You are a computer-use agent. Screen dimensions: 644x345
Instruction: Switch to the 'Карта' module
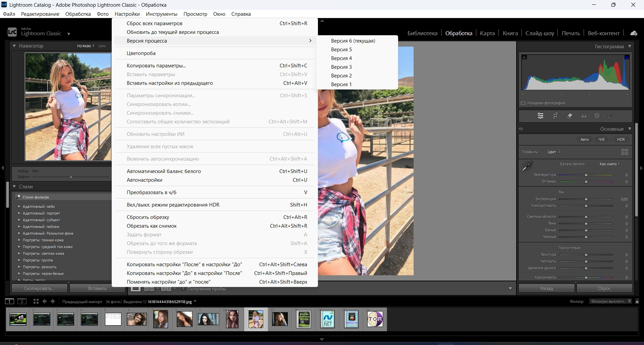[x=487, y=33]
